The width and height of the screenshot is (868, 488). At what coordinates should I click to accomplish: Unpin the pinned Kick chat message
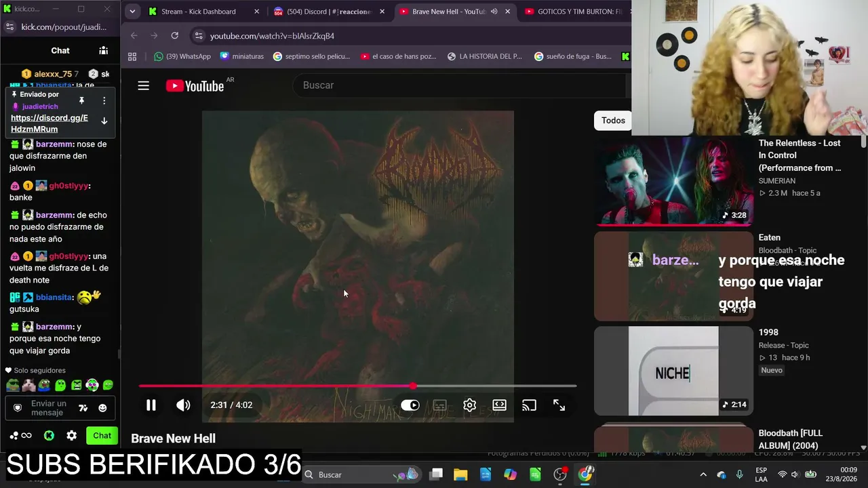(x=81, y=101)
